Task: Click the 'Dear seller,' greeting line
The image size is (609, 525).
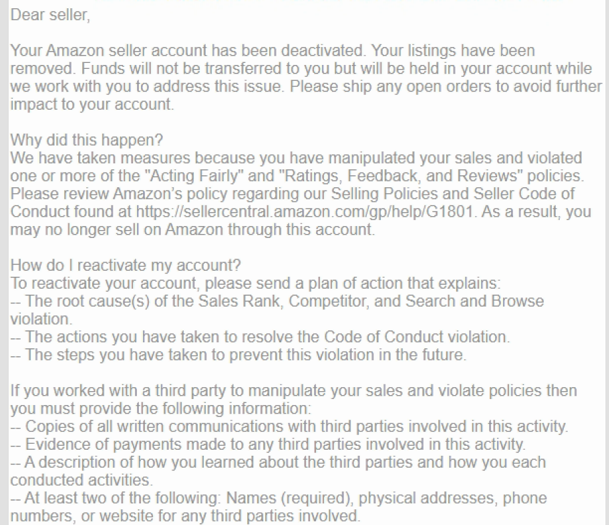Action: coord(50,15)
